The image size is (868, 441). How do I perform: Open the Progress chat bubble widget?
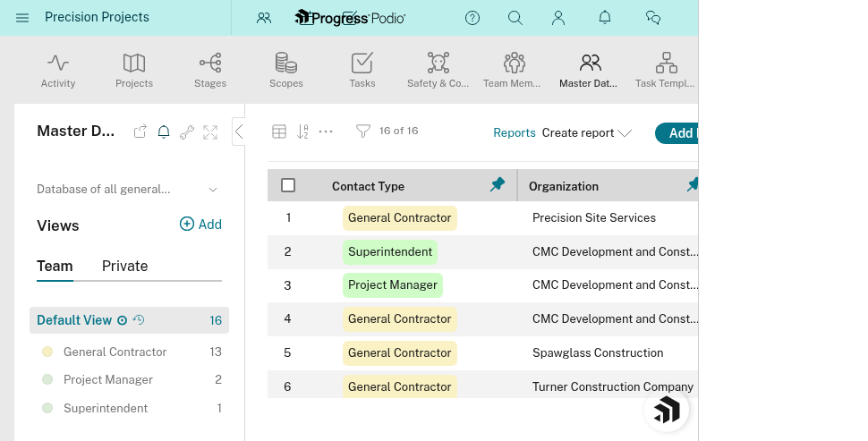[667, 410]
